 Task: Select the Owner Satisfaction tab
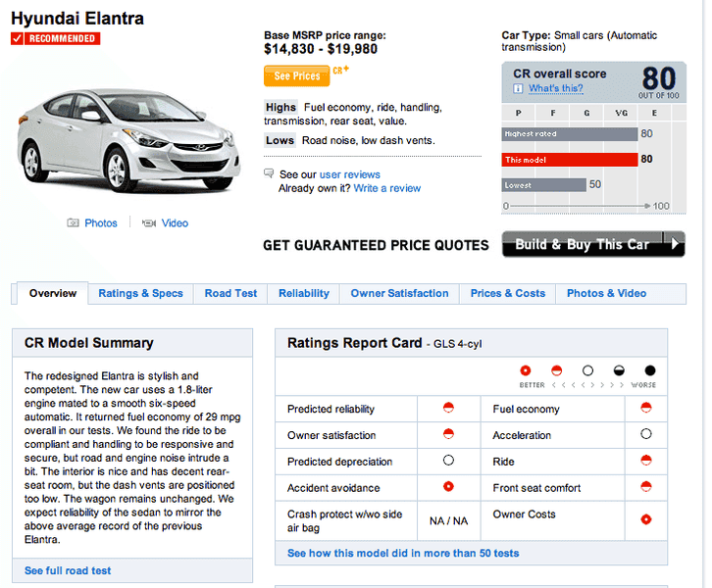point(399,293)
